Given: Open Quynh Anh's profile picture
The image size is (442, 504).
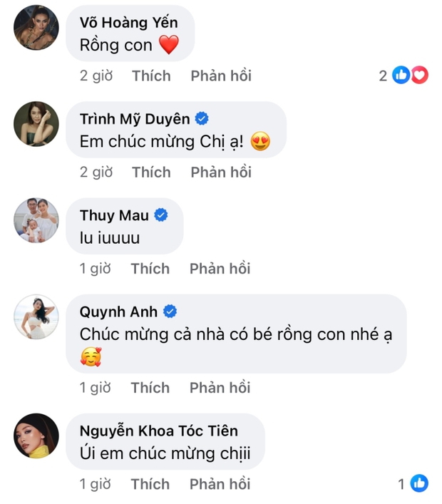Looking at the screenshot, I should pyautogui.click(x=36, y=317).
